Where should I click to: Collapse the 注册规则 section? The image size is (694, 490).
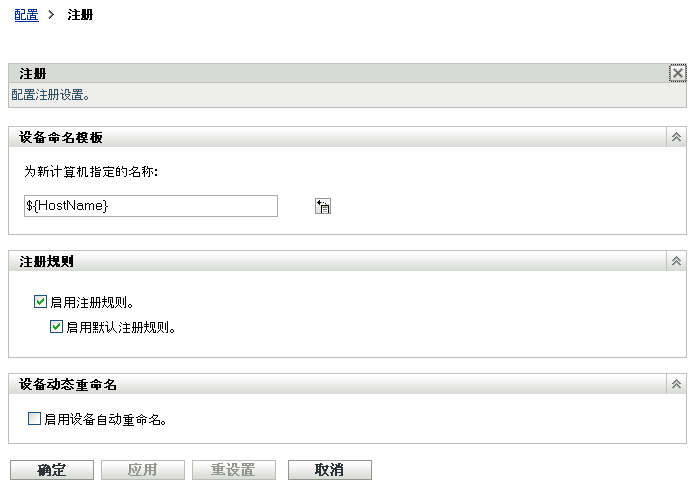point(676,261)
